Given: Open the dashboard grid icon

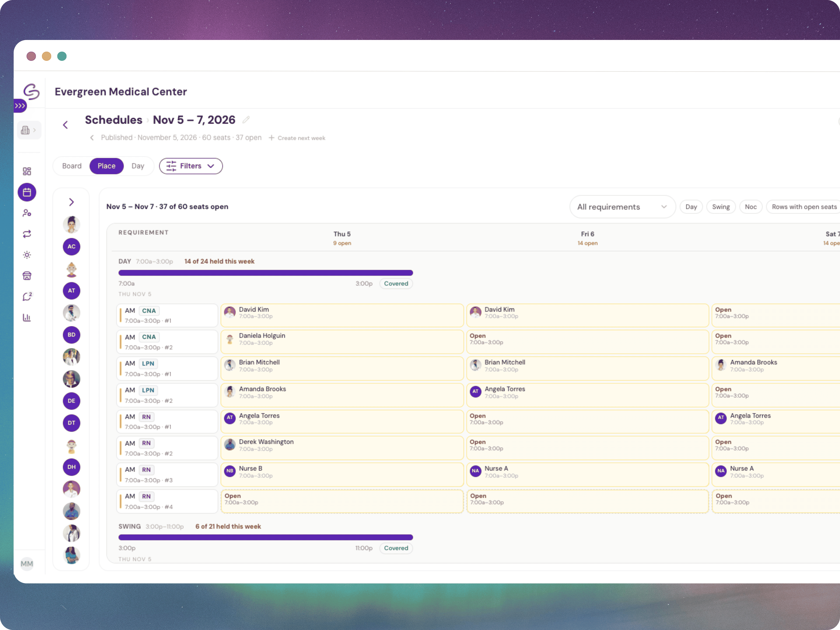Looking at the screenshot, I should tap(27, 171).
